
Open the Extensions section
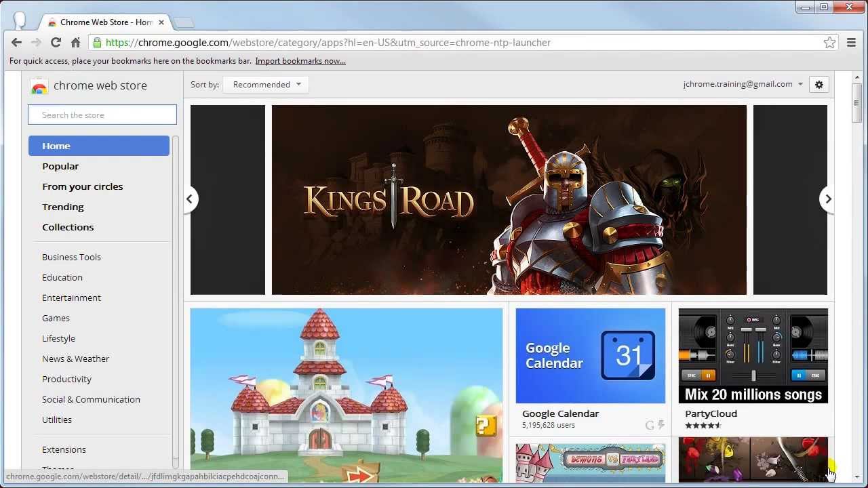click(x=64, y=449)
